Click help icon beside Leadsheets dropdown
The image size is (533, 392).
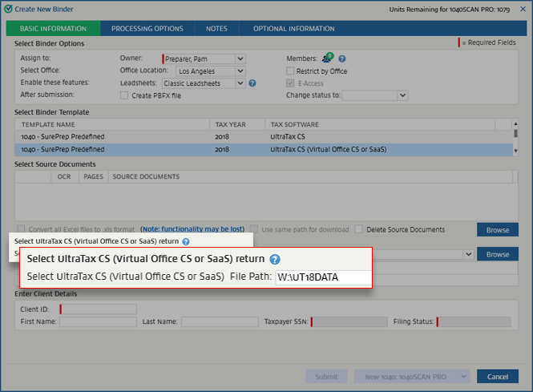tap(252, 83)
